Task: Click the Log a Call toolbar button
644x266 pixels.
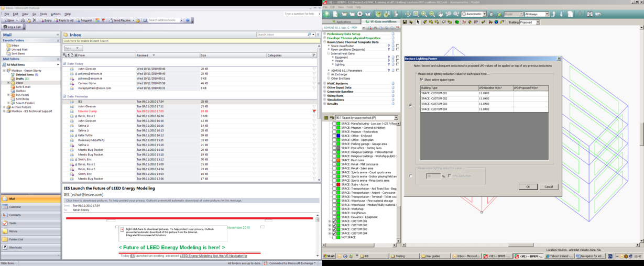Action: pos(13,27)
